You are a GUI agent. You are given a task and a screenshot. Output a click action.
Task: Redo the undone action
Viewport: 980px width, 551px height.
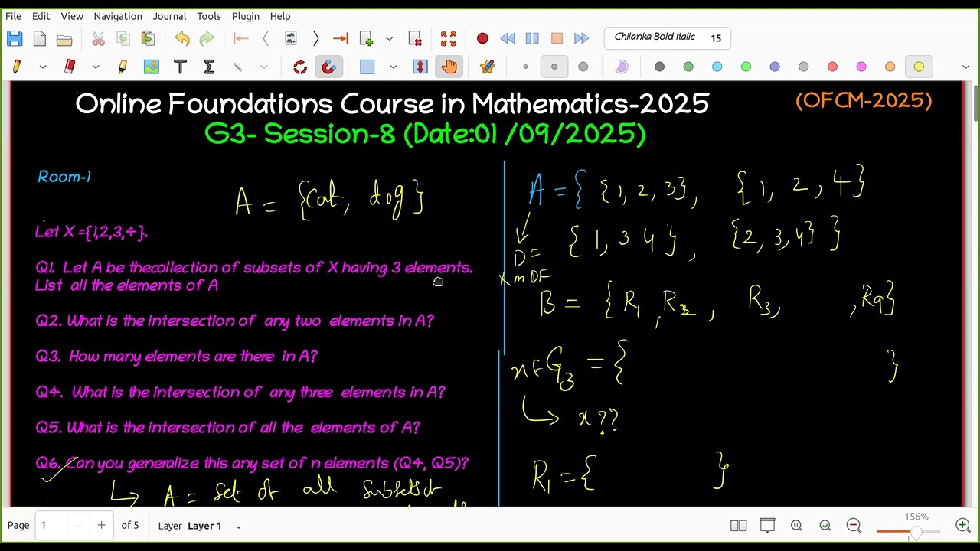click(207, 38)
